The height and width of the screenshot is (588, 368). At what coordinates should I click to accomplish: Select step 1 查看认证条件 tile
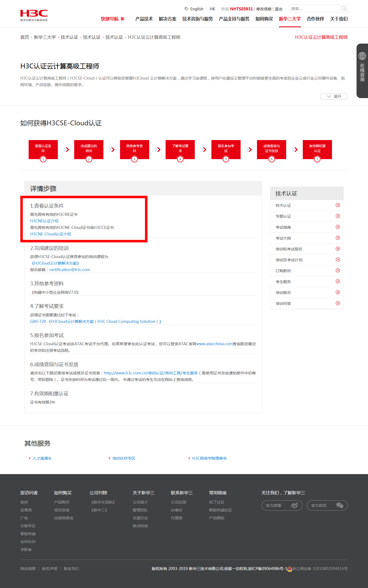pyautogui.click(x=43, y=150)
